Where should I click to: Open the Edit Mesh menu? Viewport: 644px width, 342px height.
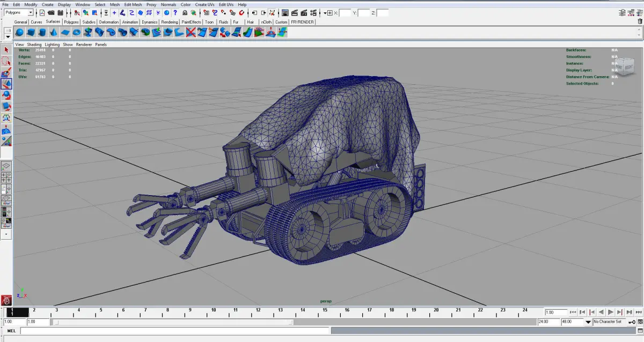[133, 4]
